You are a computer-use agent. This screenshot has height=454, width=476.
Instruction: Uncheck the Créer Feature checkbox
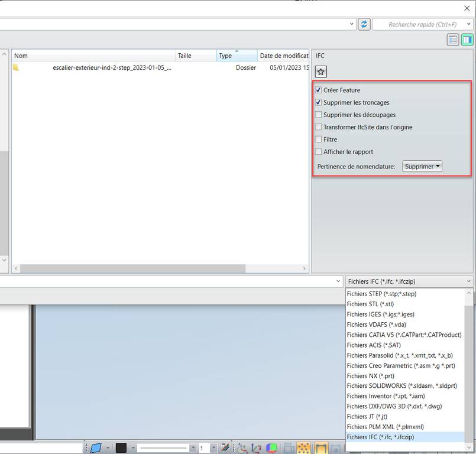point(318,90)
